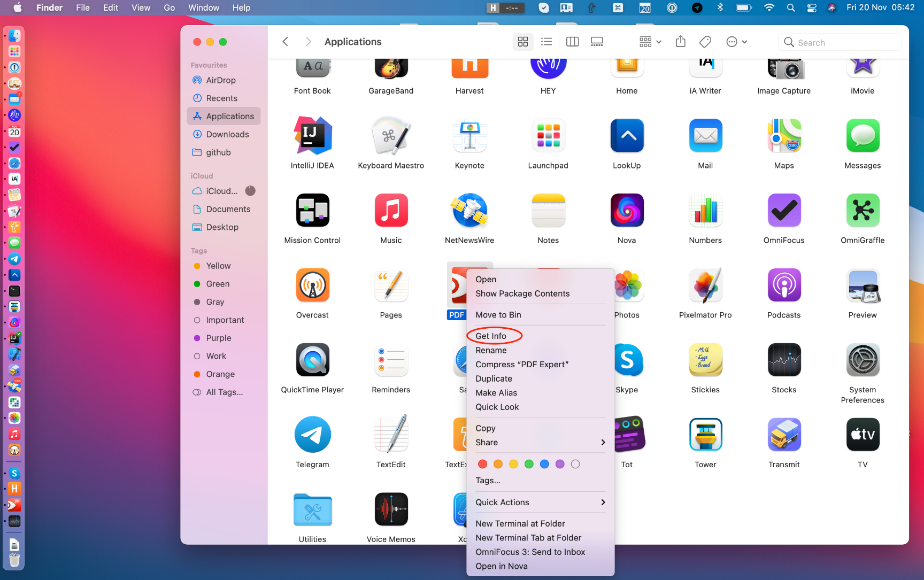Click the Overcast app icon
The height and width of the screenshot is (580, 924).
312,285
